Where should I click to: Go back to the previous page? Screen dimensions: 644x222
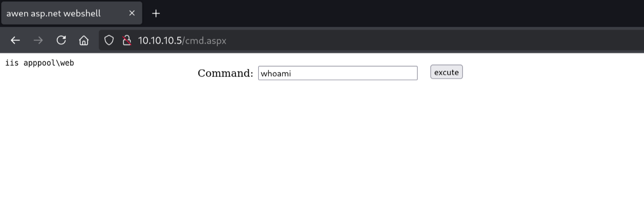pyautogui.click(x=15, y=40)
